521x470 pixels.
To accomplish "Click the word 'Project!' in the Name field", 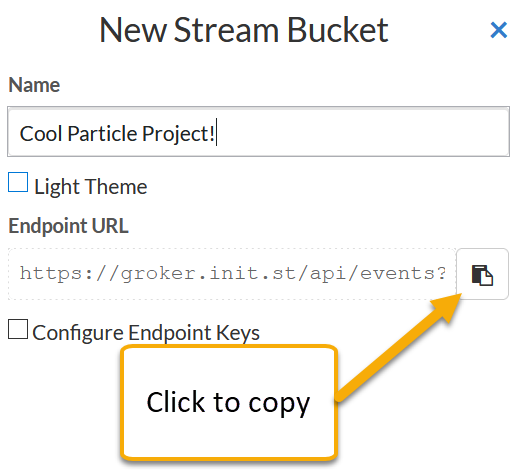I will [x=178, y=134].
